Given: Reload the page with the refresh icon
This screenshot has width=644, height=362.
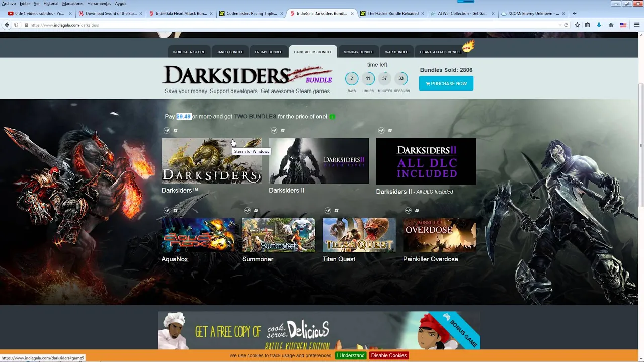Looking at the screenshot, I should [566, 25].
